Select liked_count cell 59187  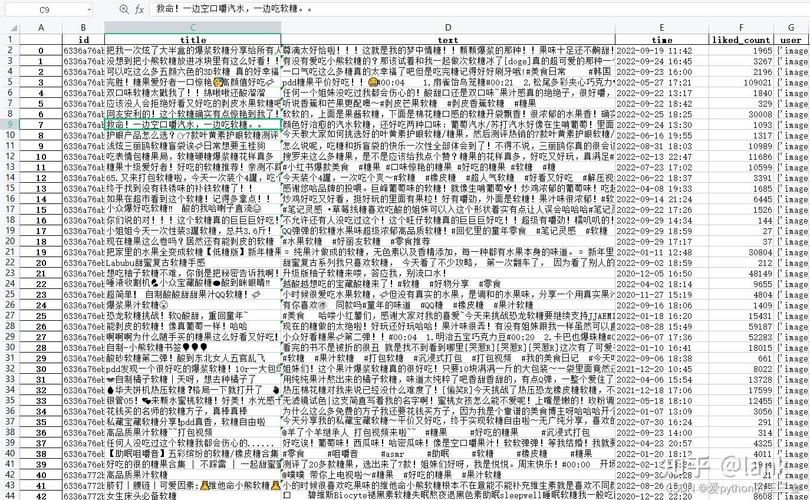coord(741,326)
